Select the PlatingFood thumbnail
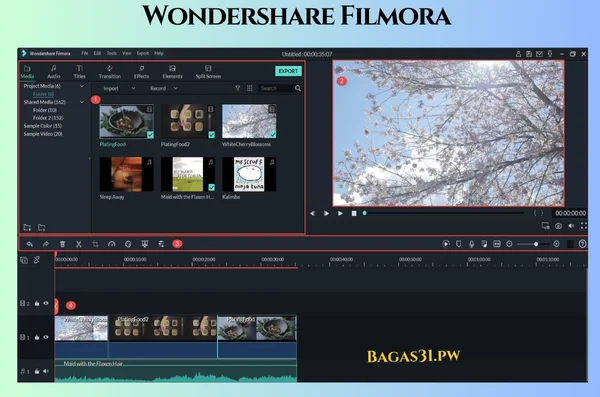600x397 pixels. point(126,121)
